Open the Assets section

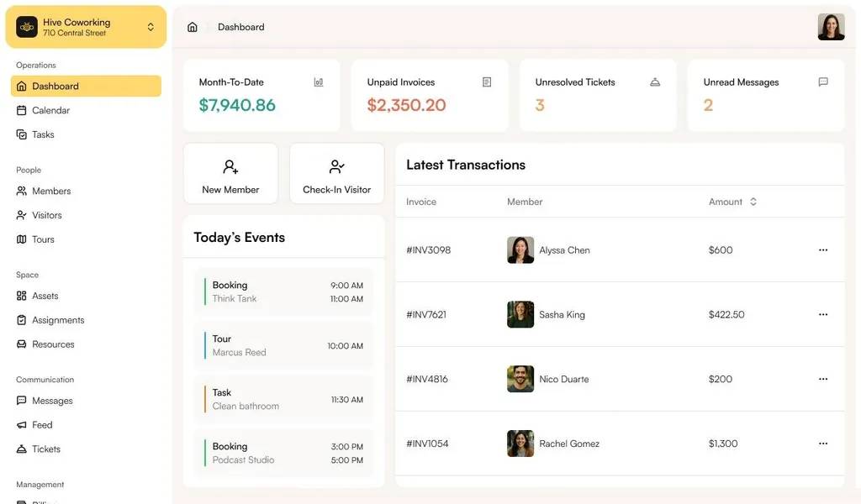[x=45, y=296]
